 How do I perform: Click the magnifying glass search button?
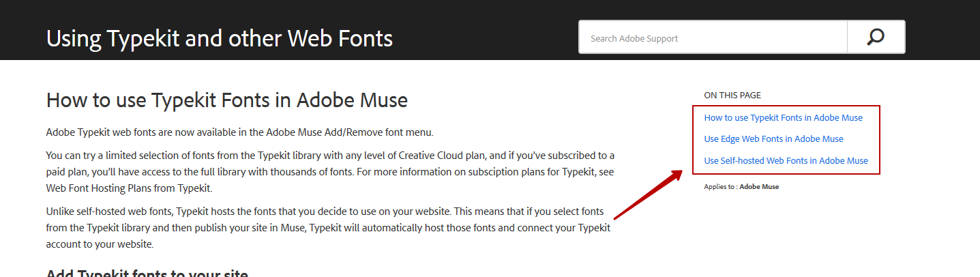pos(876,37)
